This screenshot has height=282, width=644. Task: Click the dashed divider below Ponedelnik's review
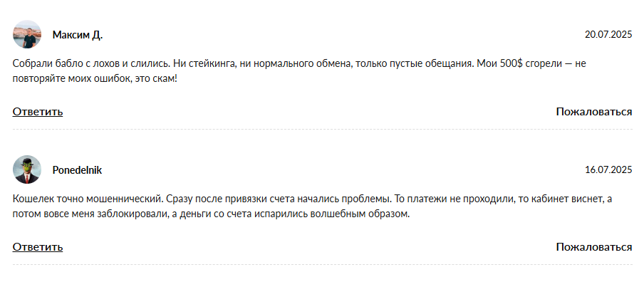click(x=323, y=264)
